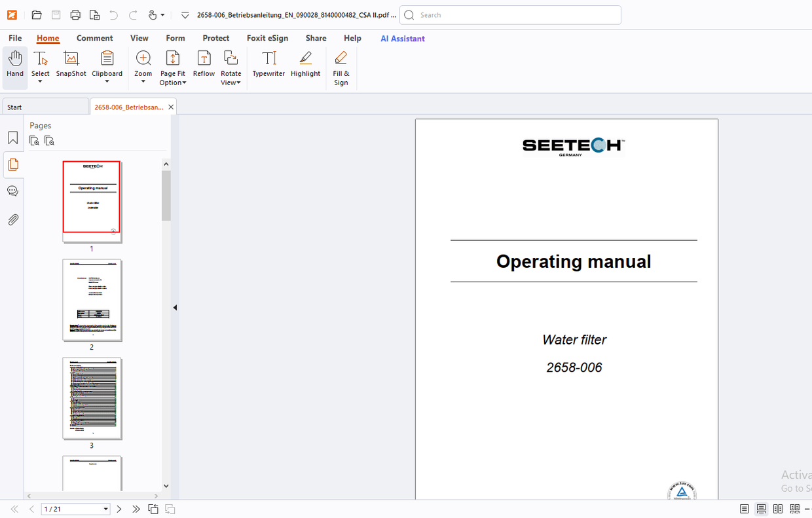Switch to the Comment ribbon tab
Viewport: 812px width, 518px height.
point(94,38)
